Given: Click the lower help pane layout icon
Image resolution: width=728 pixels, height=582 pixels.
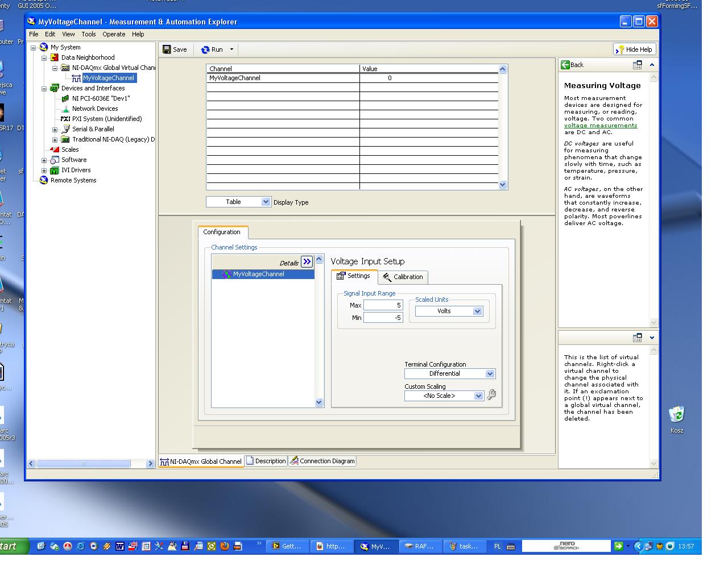Looking at the screenshot, I should coord(638,338).
